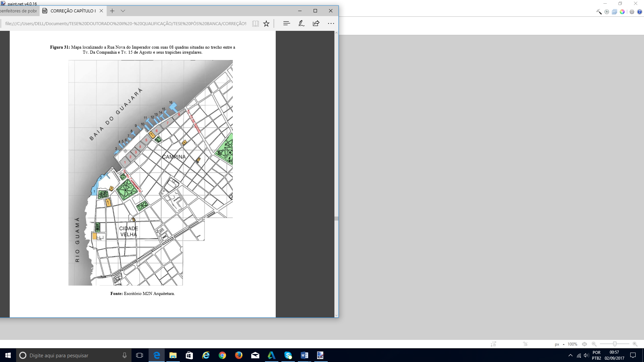The width and height of the screenshot is (644, 362).
Task: Switch to the benfeitores de pobr tab
Action: pos(18,11)
